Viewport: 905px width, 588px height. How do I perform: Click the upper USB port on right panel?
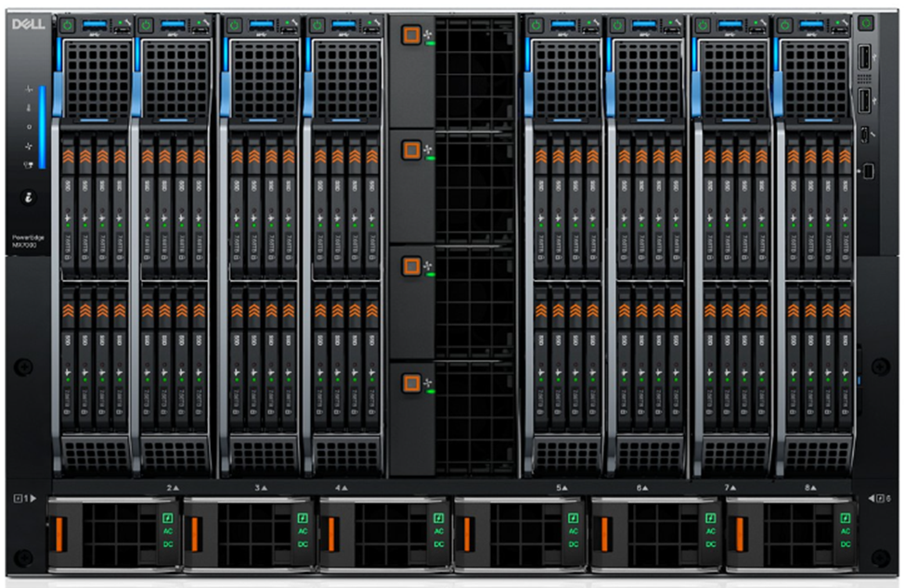(865, 59)
